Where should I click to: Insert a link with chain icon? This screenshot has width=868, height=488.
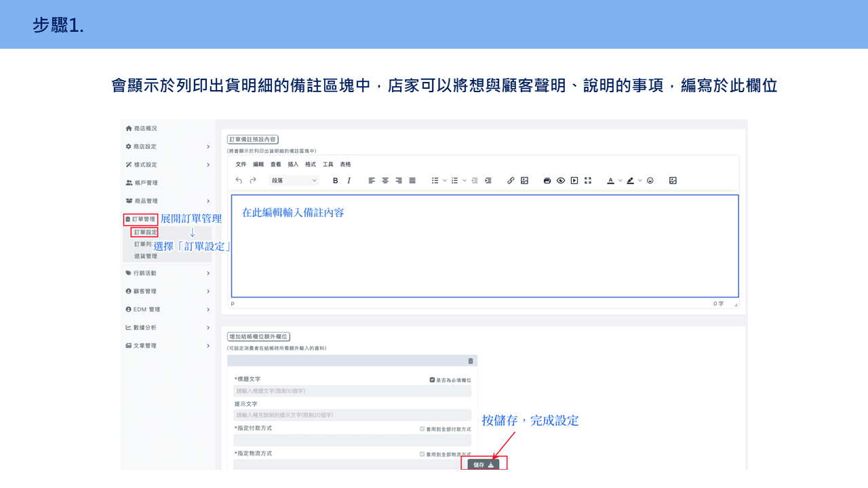[x=511, y=180]
